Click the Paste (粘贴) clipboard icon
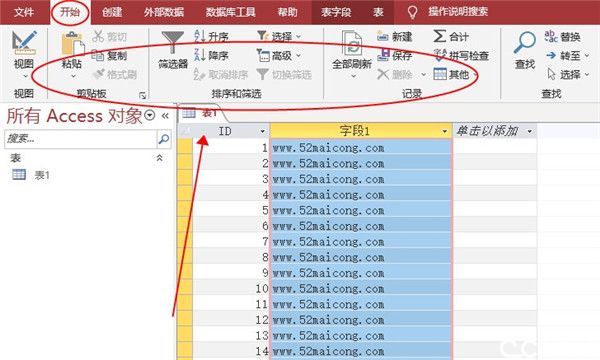Screen dimensions: 600x360 pos(72,44)
